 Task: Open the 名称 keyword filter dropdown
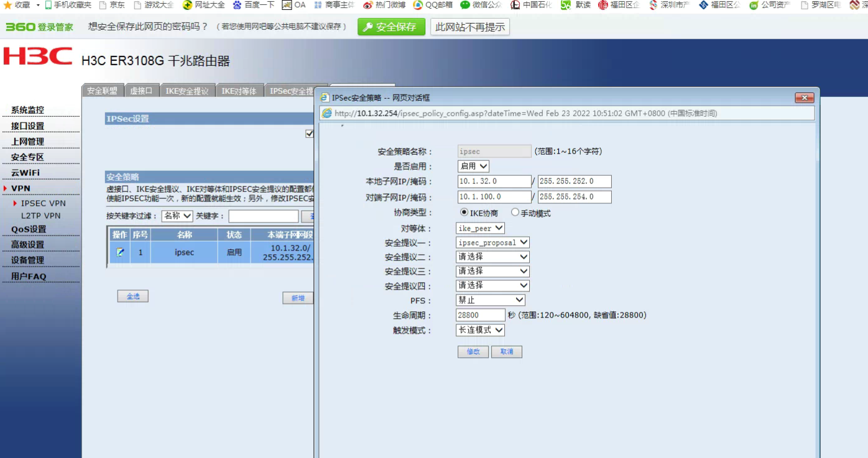coord(177,216)
